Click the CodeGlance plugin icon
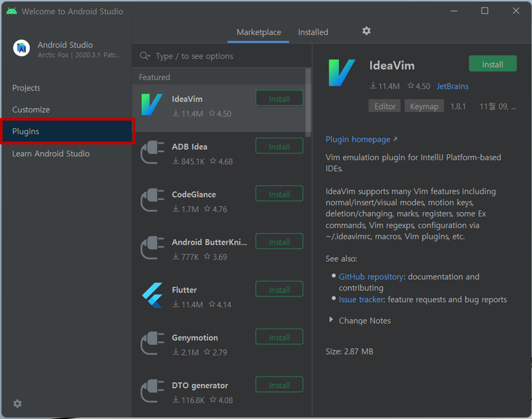 (x=152, y=200)
